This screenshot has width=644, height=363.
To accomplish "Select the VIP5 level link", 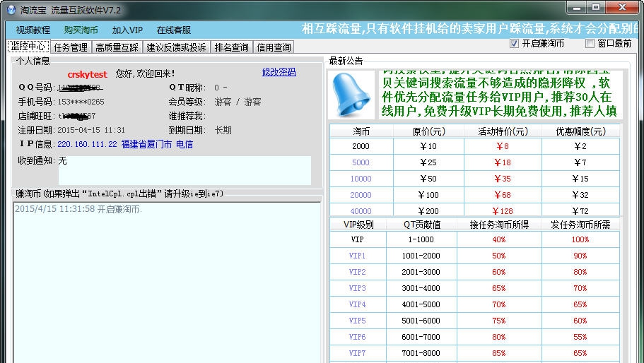I will (x=357, y=321).
